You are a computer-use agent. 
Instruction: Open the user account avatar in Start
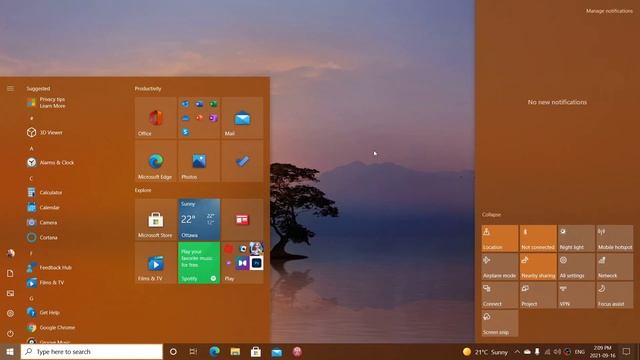[x=11, y=253]
